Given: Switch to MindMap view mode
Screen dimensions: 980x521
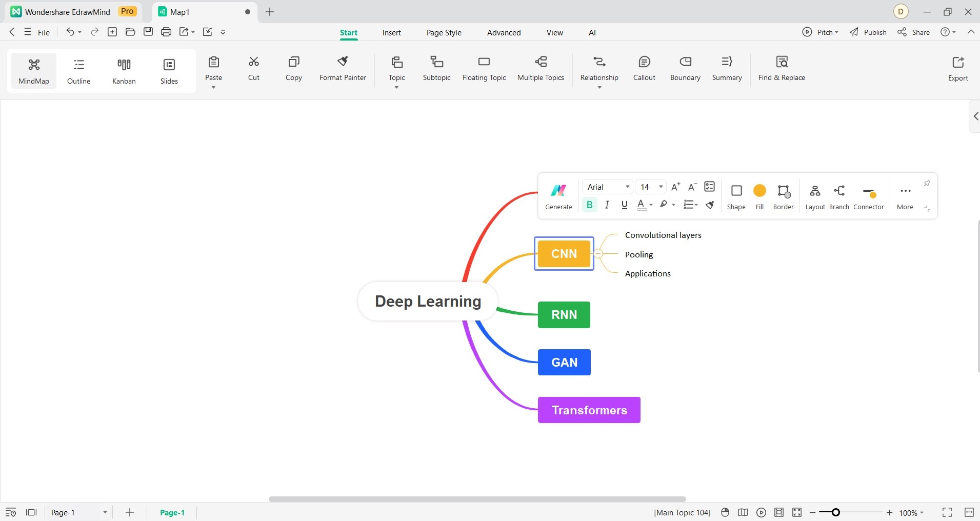Looking at the screenshot, I should 34,71.
